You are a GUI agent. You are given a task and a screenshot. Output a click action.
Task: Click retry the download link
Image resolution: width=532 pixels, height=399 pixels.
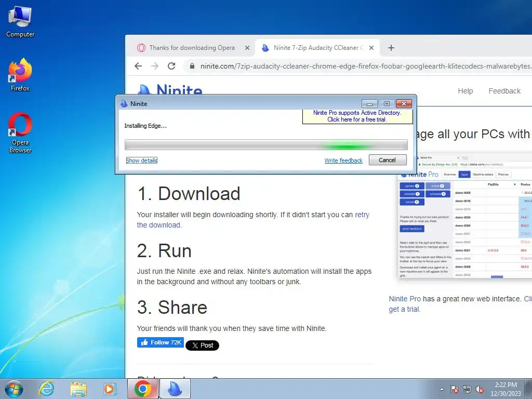(x=253, y=220)
